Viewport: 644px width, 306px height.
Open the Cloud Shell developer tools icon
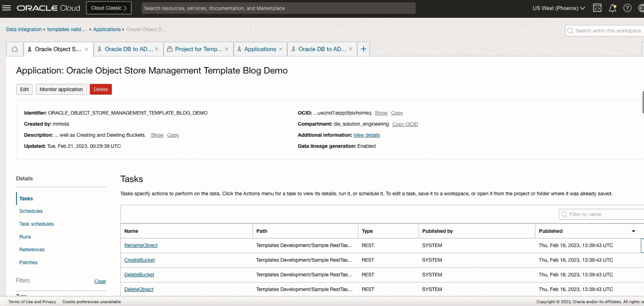tap(597, 8)
